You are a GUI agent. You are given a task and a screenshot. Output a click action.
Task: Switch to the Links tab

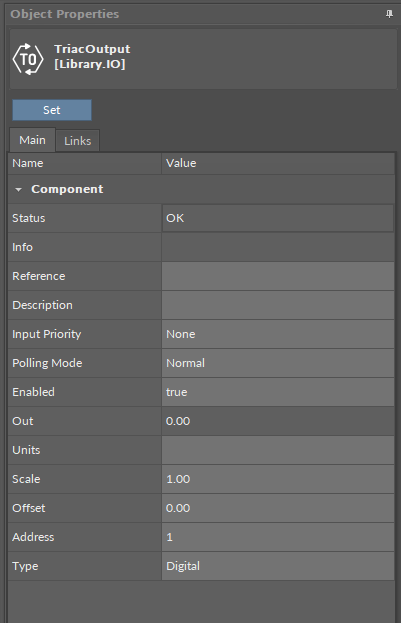click(77, 141)
